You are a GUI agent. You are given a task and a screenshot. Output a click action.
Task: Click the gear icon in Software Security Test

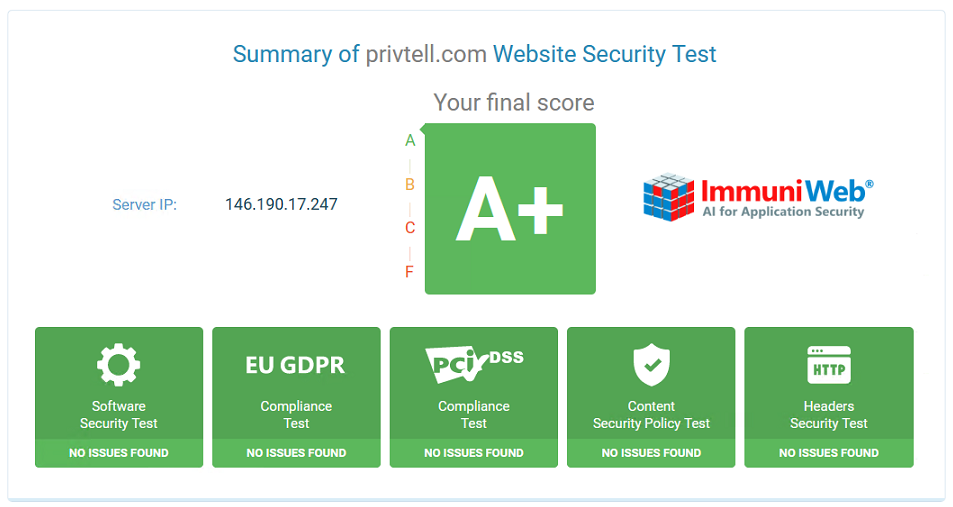[x=119, y=365]
